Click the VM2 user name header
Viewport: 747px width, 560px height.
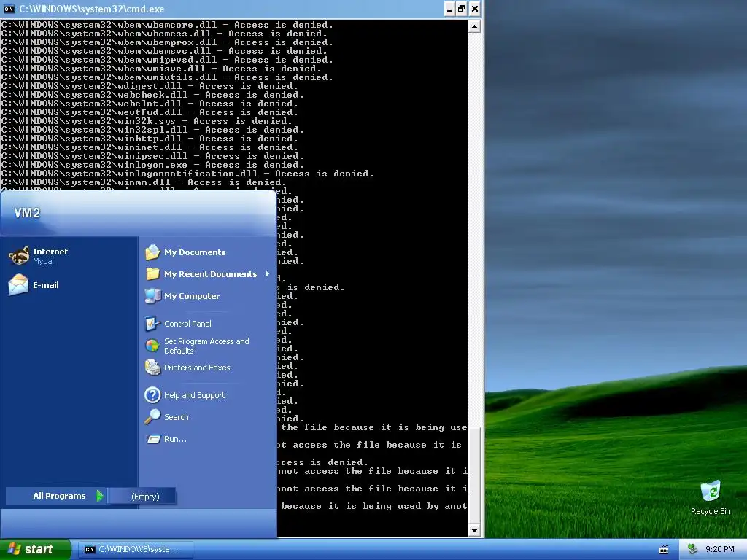point(27,213)
